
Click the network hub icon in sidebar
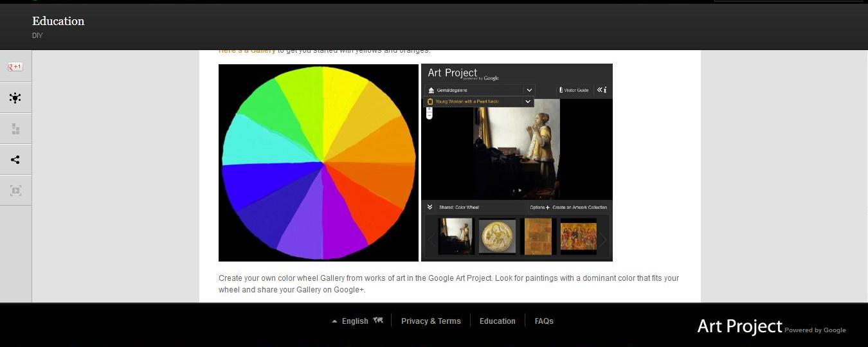click(x=15, y=98)
